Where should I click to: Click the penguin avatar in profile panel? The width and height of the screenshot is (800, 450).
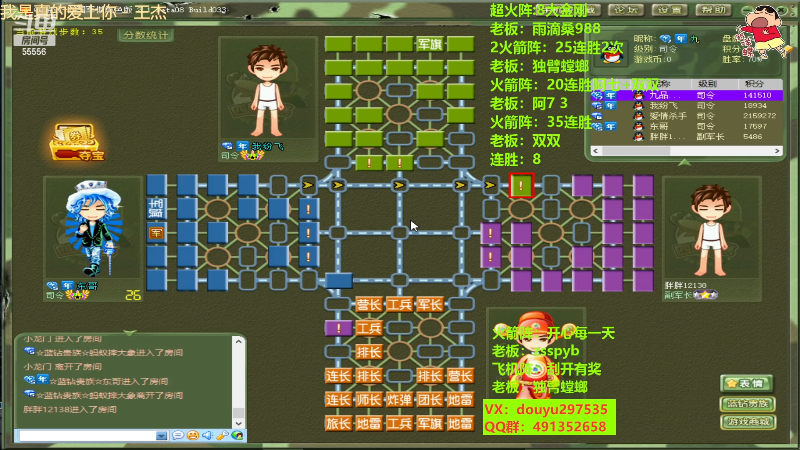(612, 54)
